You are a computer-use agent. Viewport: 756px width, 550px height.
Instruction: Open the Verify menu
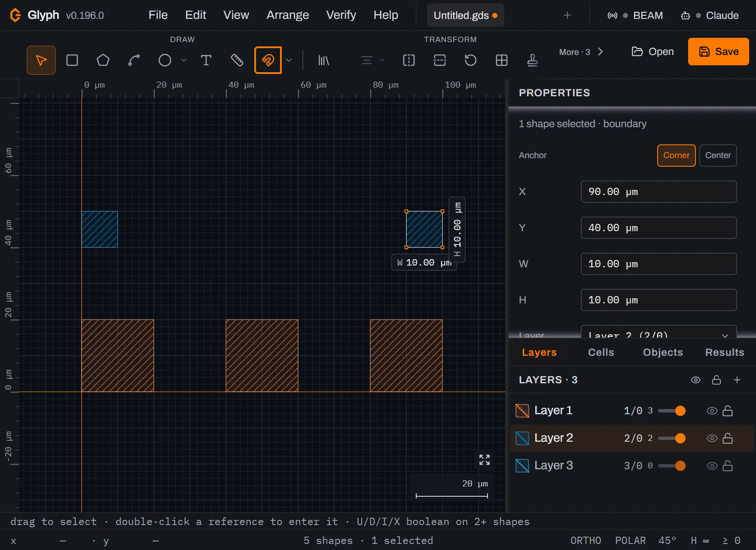341,15
